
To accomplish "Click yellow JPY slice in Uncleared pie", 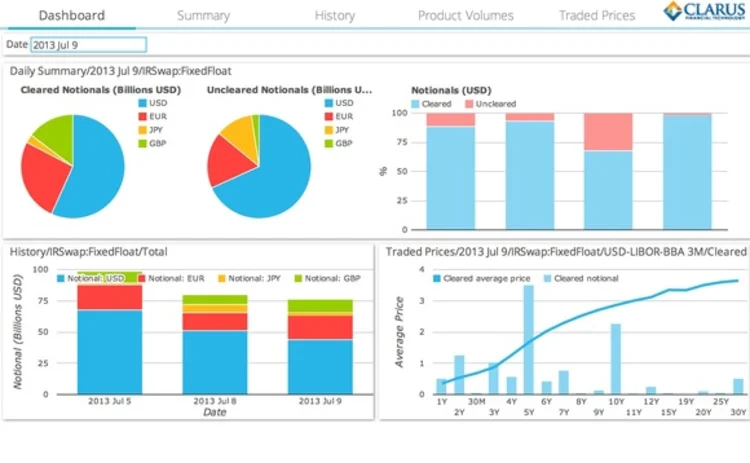I will [x=242, y=136].
